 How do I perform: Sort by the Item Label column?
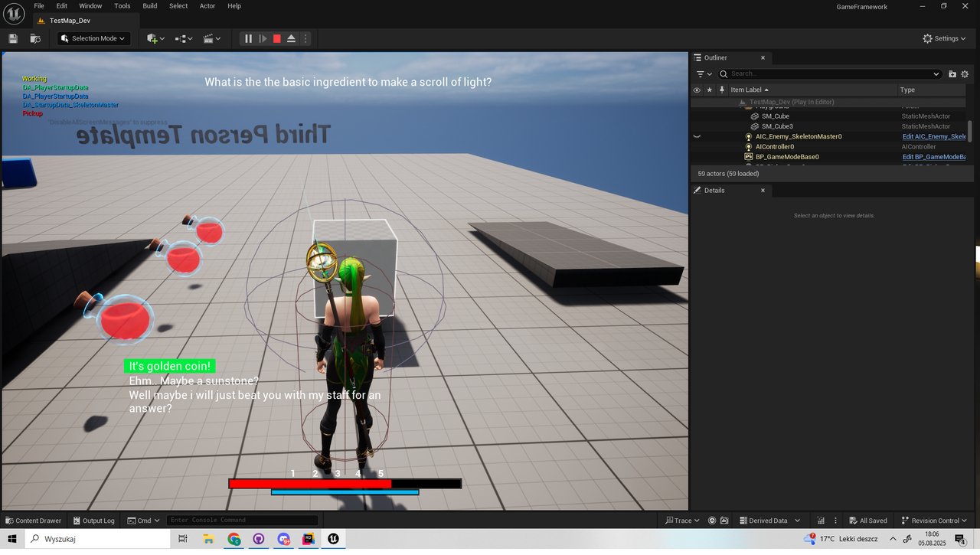click(x=812, y=90)
